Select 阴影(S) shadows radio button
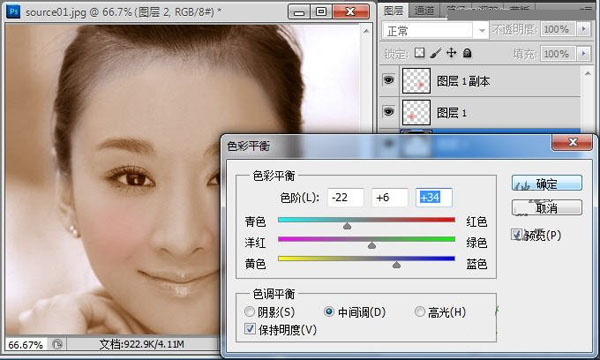The width and height of the screenshot is (600, 360). [x=249, y=312]
